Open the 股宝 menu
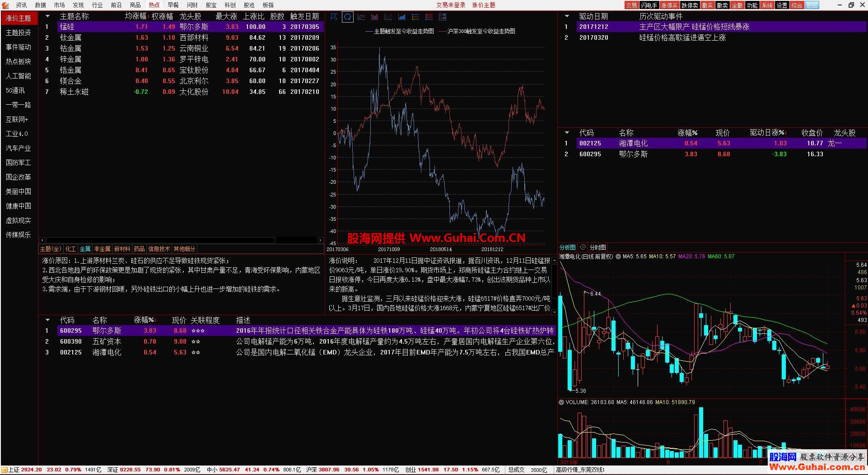Viewport: 868px width, 475px height. 211,5
